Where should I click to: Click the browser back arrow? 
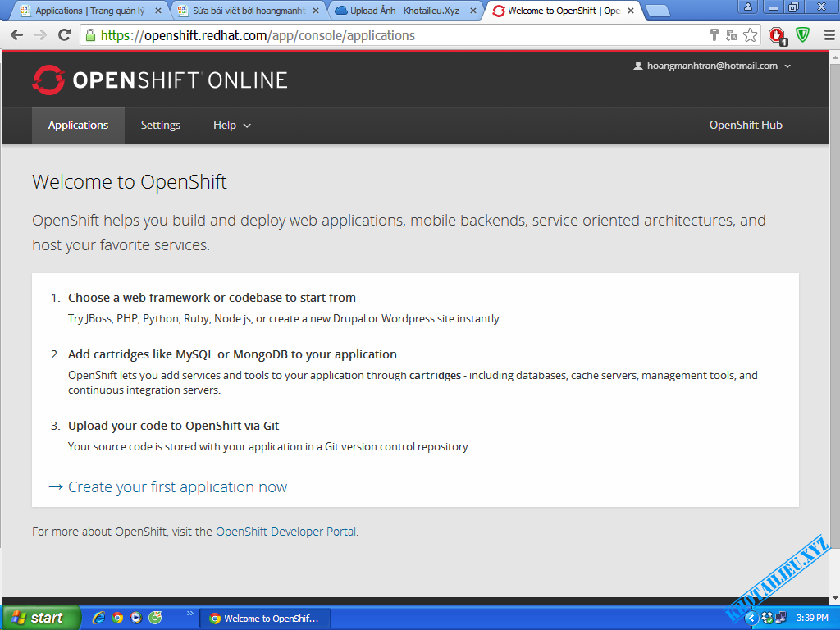16,35
